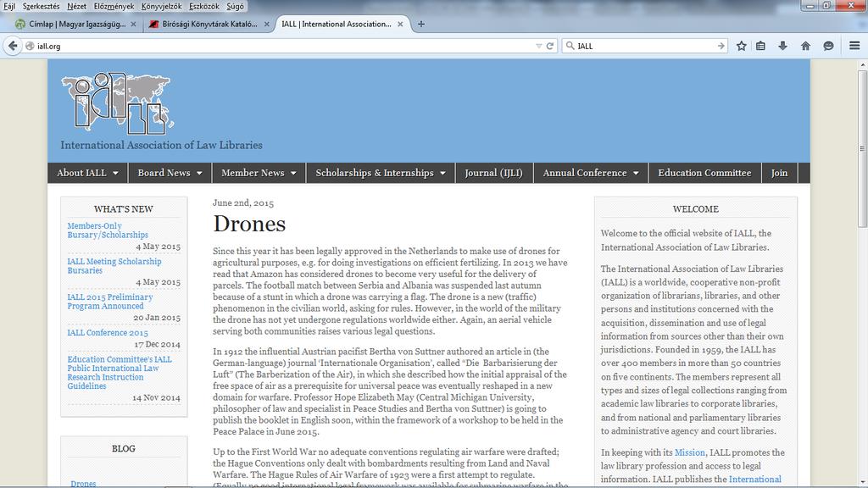The width and height of the screenshot is (868, 488).
Task: Click the International Association of Law Libraries title
Action: (162, 145)
